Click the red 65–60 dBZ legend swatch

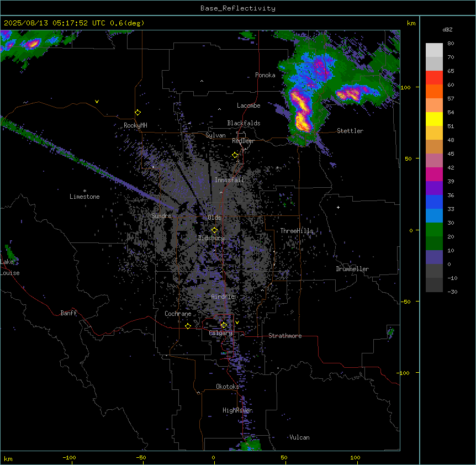434,78
